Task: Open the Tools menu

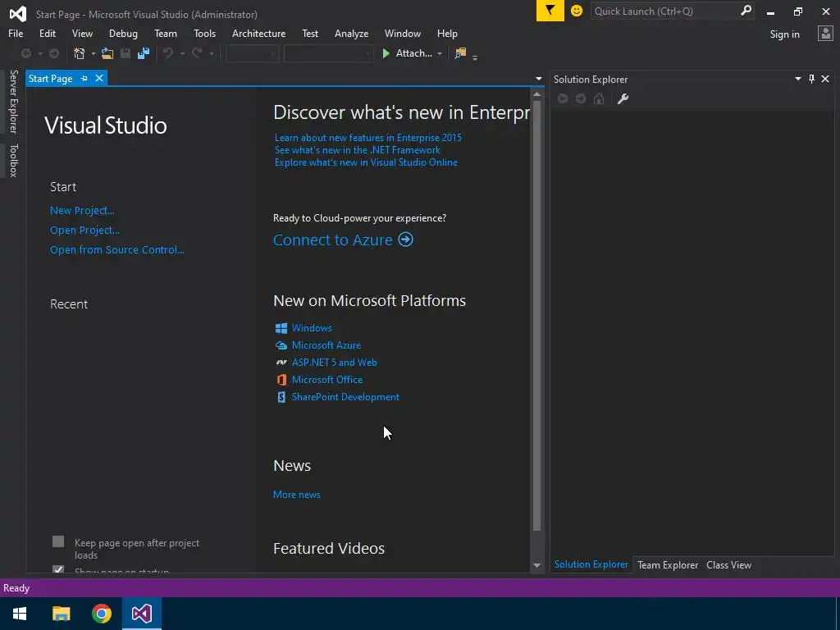Action: click(x=204, y=33)
